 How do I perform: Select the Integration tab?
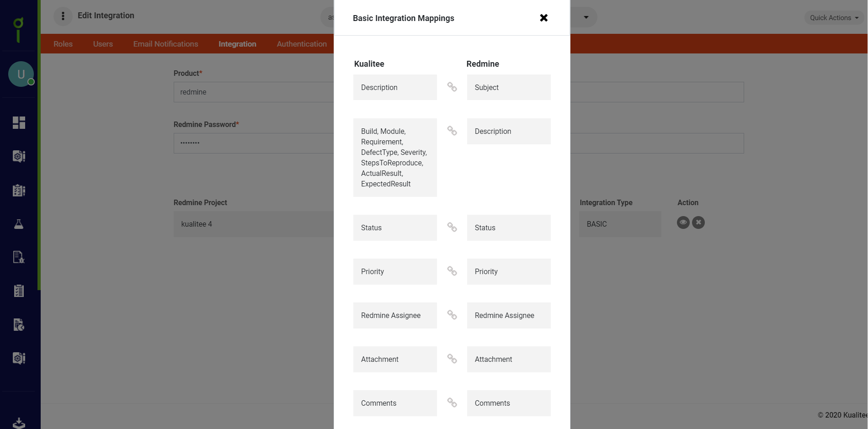point(237,44)
